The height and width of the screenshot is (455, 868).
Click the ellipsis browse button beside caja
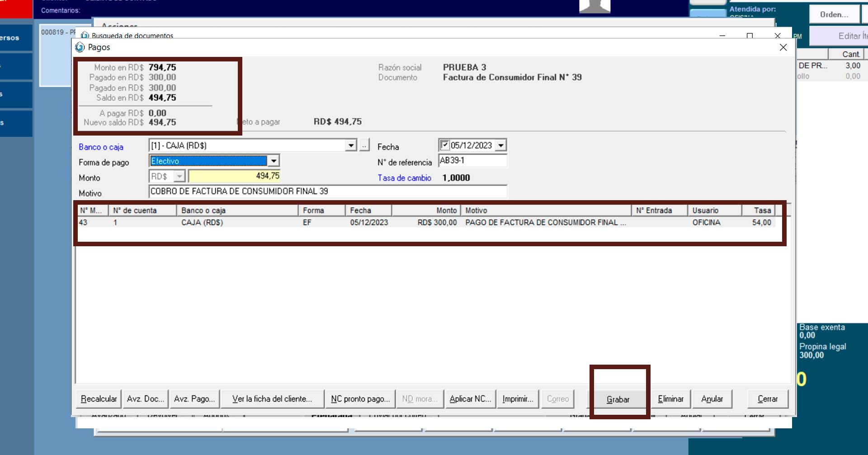click(x=364, y=145)
